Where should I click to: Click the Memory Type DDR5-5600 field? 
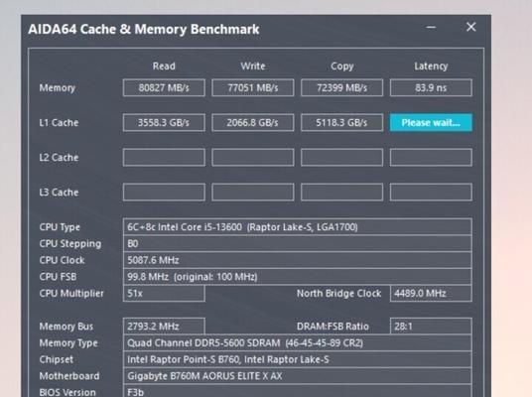tap(297, 343)
